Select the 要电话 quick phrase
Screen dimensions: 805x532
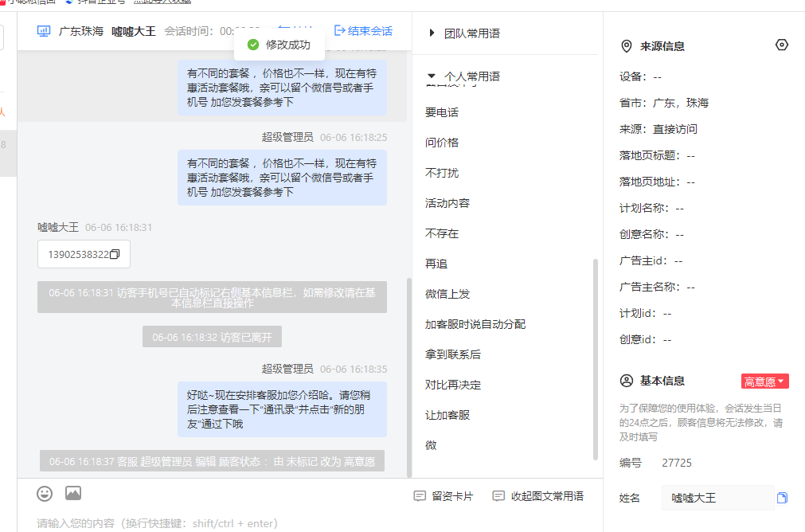442,112
